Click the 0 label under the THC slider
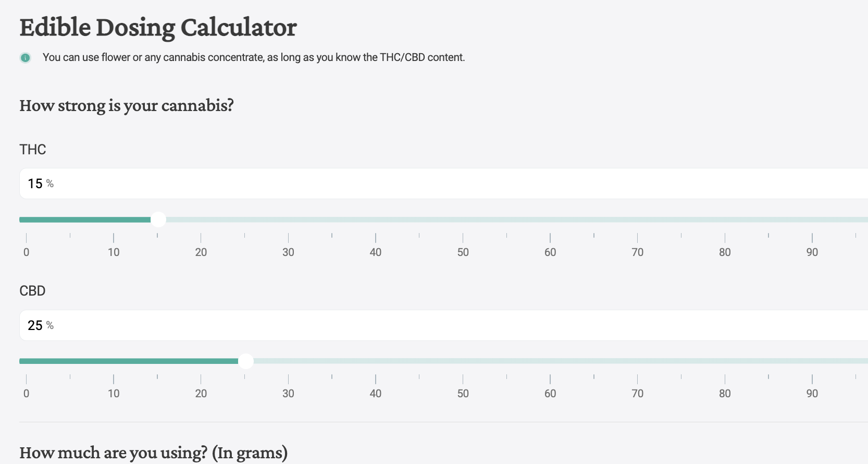Image resolution: width=868 pixels, height=464 pixels. [x=27, y=252]
